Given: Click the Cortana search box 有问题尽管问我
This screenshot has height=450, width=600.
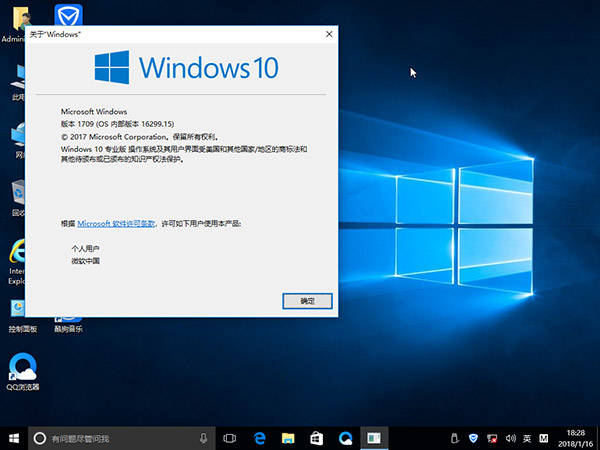Looking at the screenshot, I should pos(122,439).
